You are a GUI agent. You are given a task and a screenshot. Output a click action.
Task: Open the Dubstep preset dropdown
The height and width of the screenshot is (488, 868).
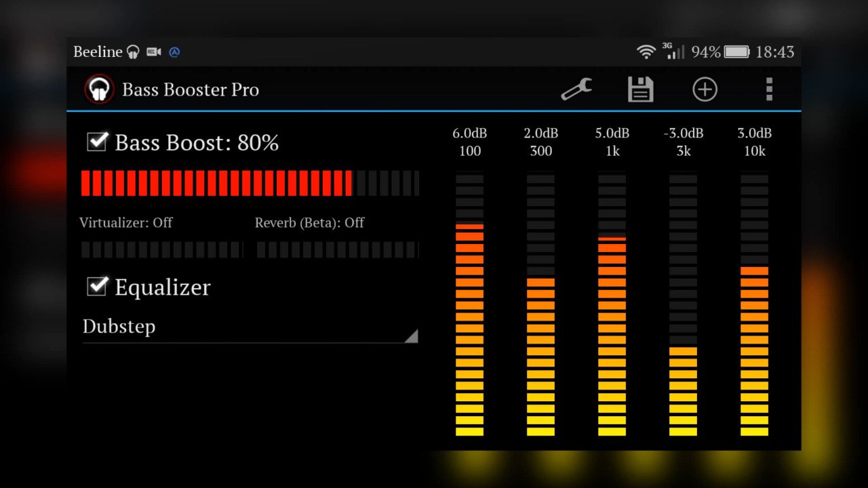(250, 327)
